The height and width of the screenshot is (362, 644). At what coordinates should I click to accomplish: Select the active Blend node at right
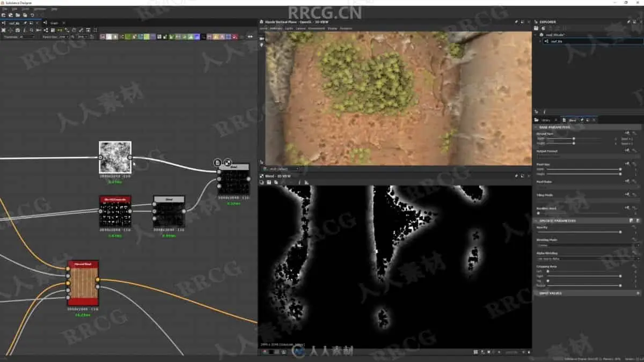233,179
